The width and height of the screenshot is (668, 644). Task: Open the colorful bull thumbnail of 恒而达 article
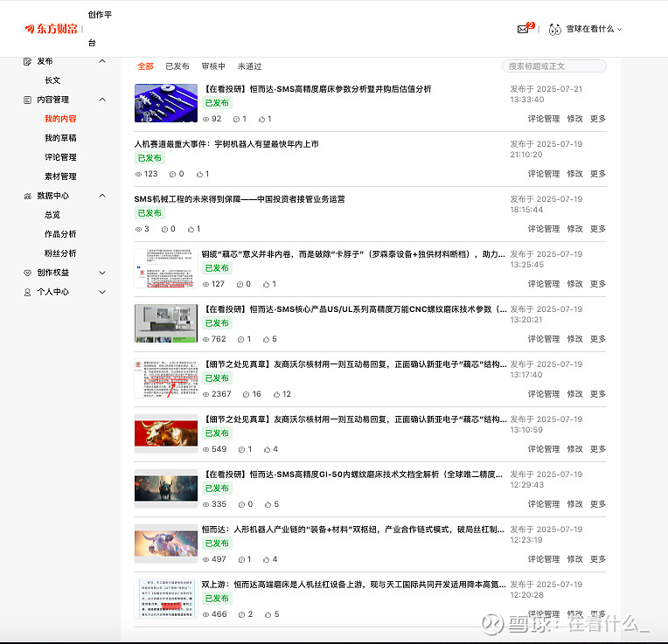coord(166,544)
